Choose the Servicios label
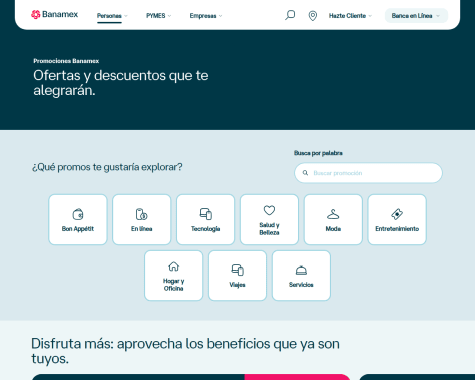Screen dimensions: 475x380 (x=301, y=285)
